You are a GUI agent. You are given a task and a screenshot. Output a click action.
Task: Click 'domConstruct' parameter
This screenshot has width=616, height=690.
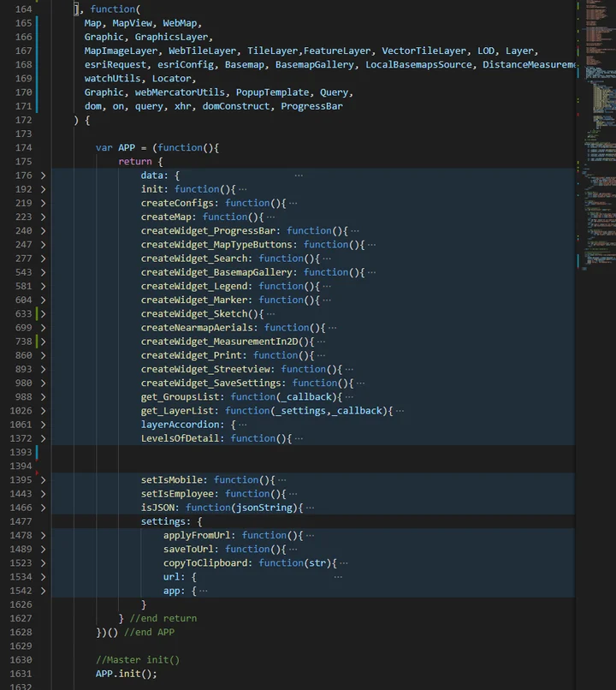click(x=235, y=106)
